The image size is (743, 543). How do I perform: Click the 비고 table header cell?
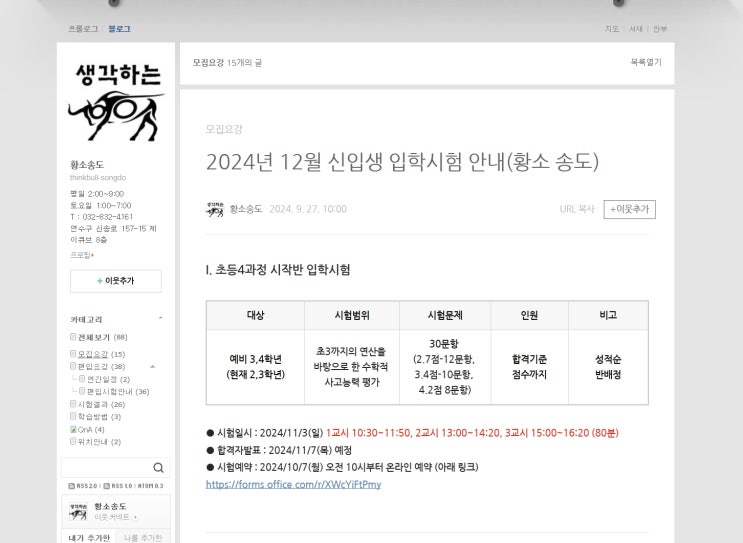(608, 315)
